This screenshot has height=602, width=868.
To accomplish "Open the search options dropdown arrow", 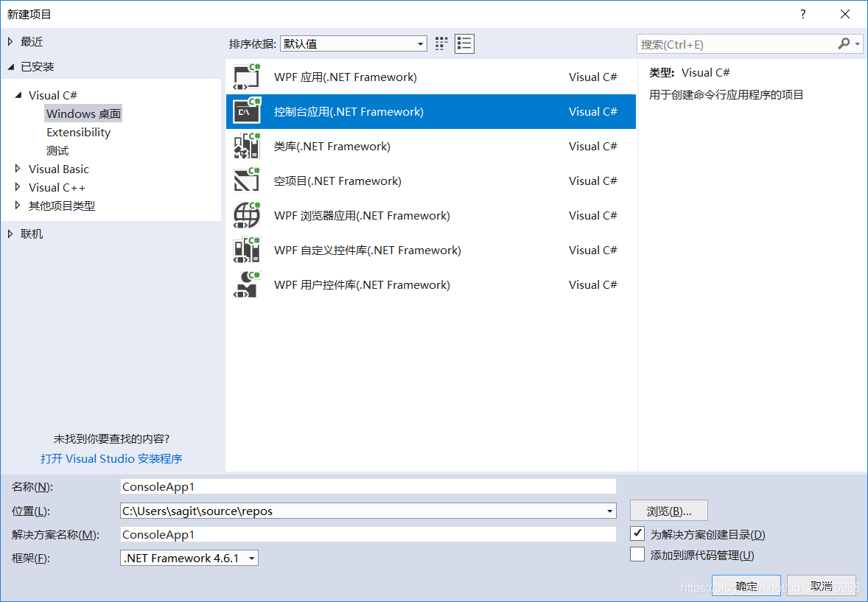I will [x=858, y=43].
